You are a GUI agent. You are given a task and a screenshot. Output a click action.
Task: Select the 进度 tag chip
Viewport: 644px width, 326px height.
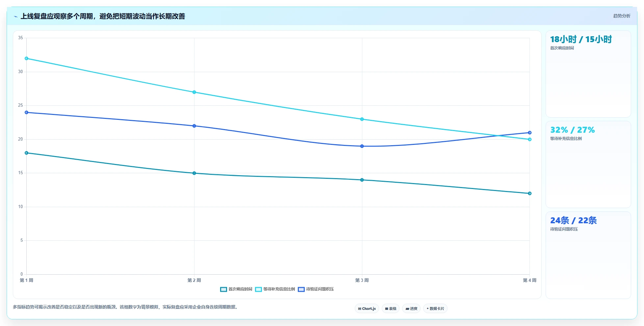411,309
